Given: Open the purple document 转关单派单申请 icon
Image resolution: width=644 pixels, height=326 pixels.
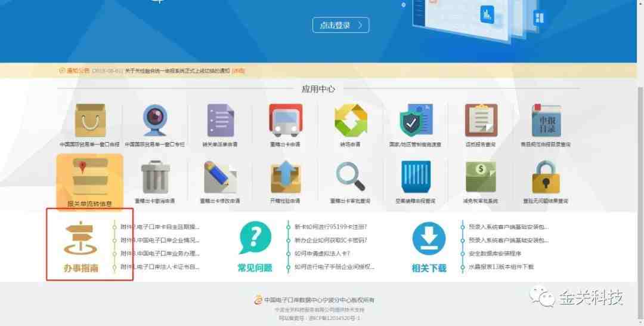Looking at the screenshot, I should click(220, 121).
